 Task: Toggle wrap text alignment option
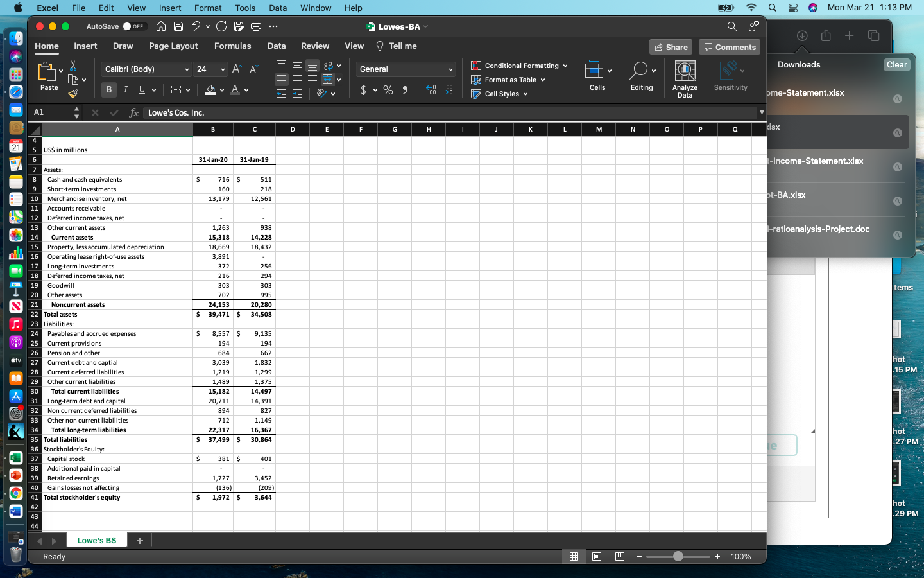pos(329,65)
